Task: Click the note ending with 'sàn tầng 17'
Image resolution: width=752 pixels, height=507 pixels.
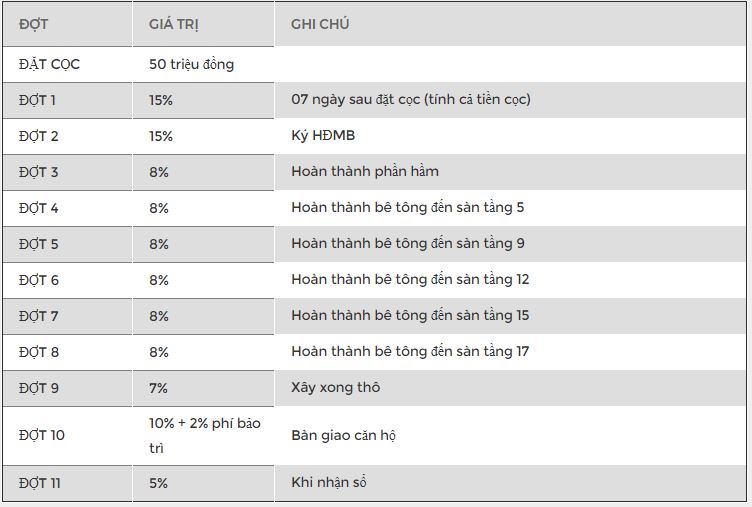Action: (x=410, y=352)
